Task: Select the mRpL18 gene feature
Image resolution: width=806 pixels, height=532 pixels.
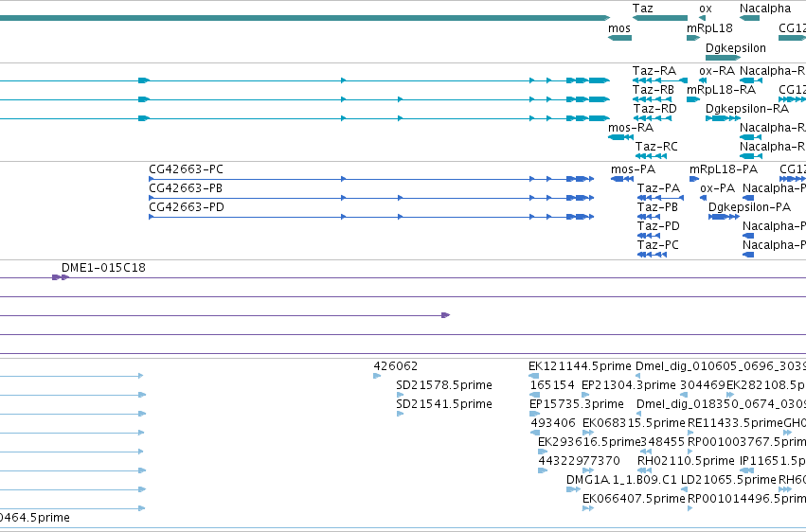Action: [693, 38]
